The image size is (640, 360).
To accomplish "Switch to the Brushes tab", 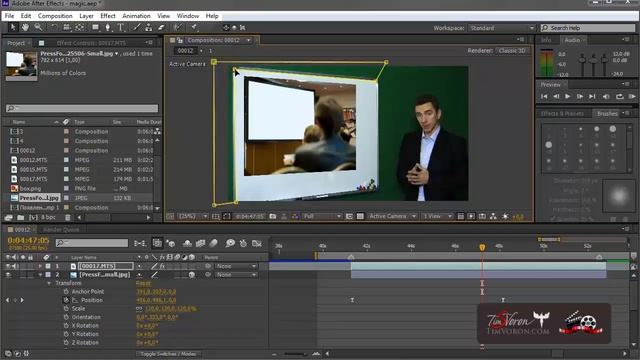I will [607, 113].
